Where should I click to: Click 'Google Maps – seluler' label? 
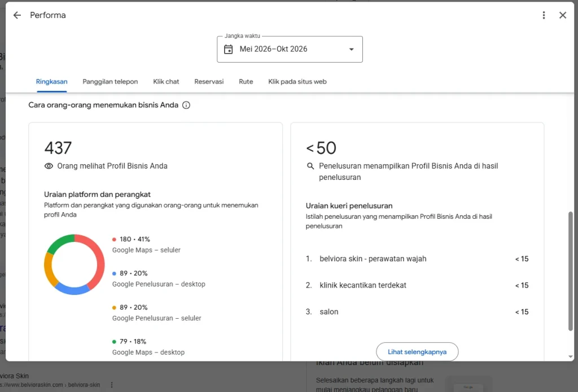point(146,250)
